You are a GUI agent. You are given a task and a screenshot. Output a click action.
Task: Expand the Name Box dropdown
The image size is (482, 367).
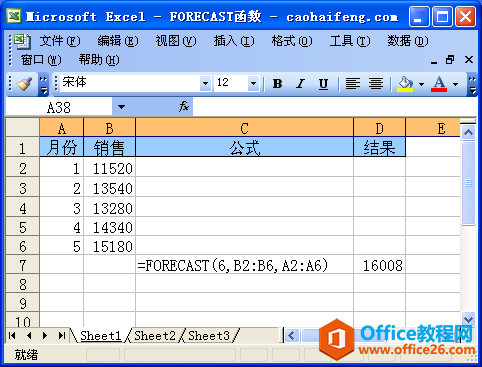[x=121, y=107]
